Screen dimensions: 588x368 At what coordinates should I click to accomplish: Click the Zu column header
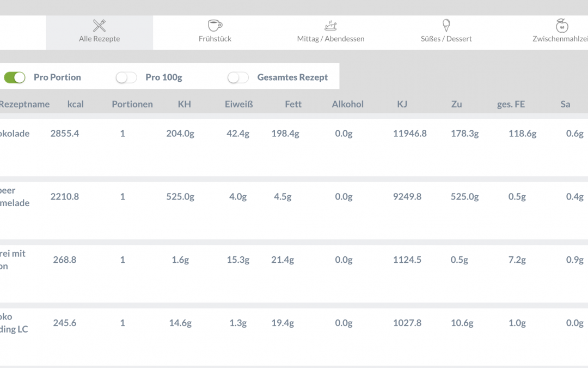click(456, 104)
